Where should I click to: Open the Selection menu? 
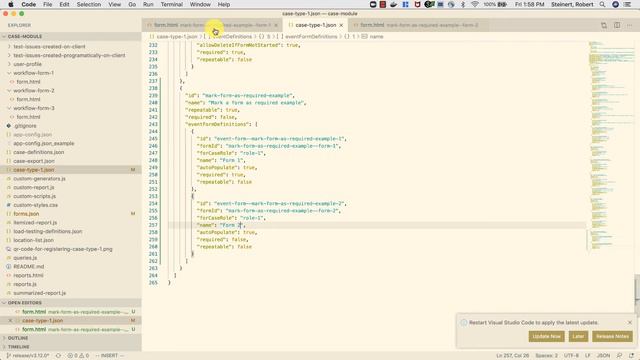point(89,4)
